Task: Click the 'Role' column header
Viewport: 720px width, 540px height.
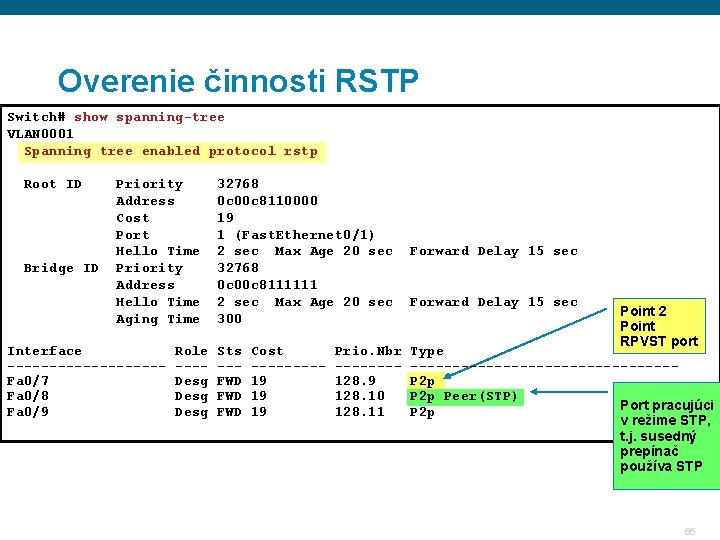Action: point(191,351)
